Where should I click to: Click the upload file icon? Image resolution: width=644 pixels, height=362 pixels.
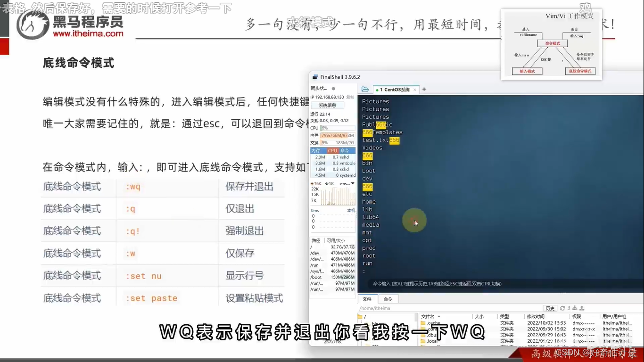tap(582, 308)
